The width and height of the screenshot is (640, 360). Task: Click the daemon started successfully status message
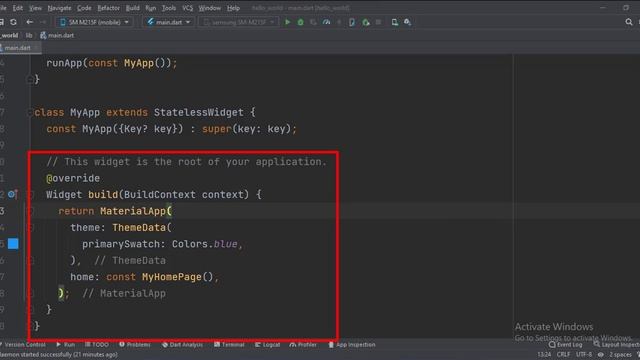pos(58,355)
